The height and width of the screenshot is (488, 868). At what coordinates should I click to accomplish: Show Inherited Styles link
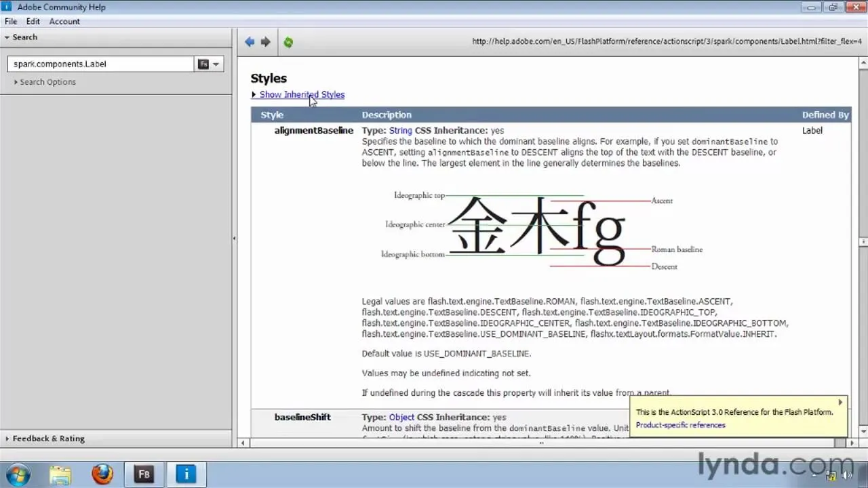(302, 95)
